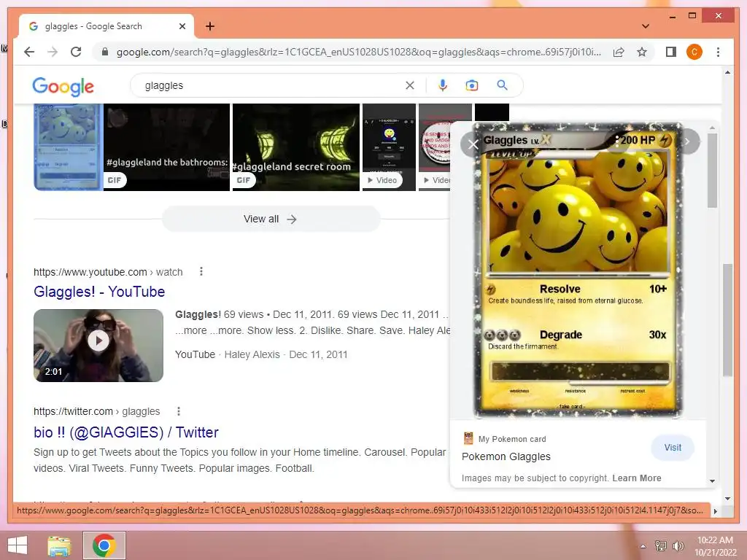Image resolution: width=747 pixels, height=560 pixels.
Task: Play the 2:01 YouTube video thumbnail
Action: point(98,345)
